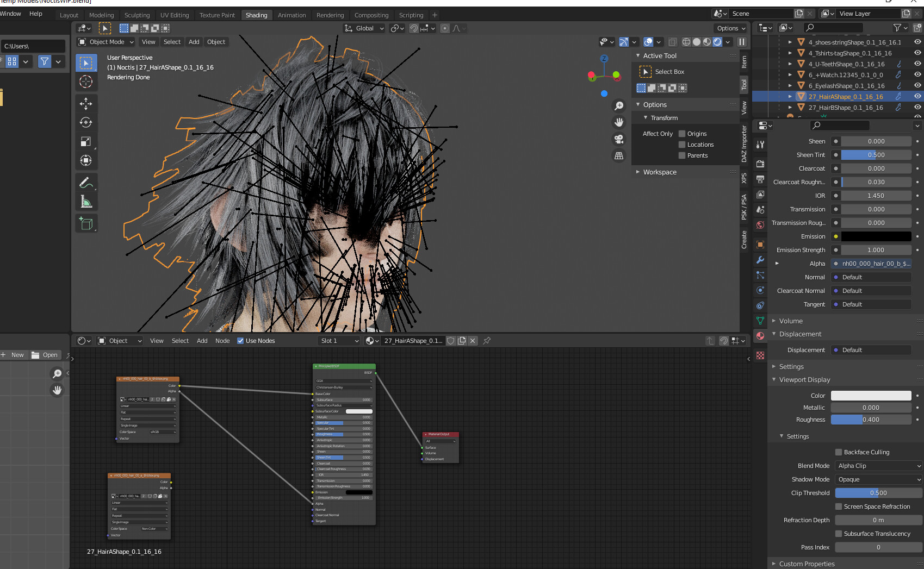Image resolution: width=924 pixels, height=569 pixels.
Task: Click fake user shield icon for material
Action: 451,341
